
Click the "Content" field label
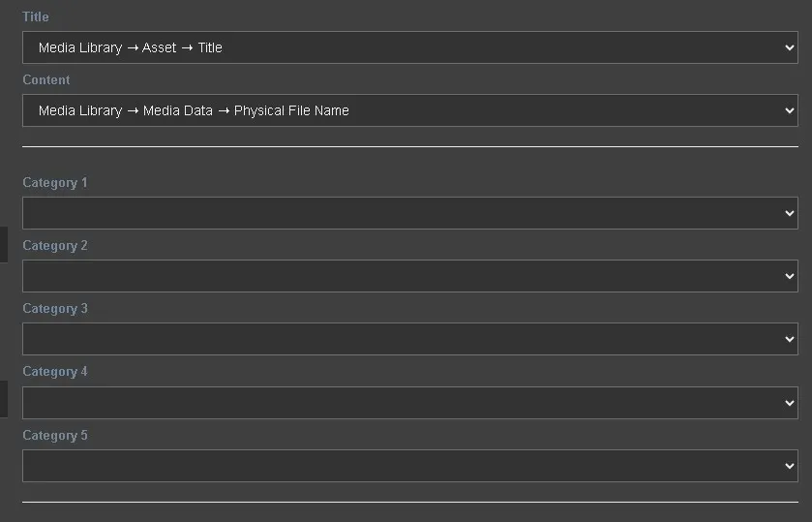click(46, 79)
